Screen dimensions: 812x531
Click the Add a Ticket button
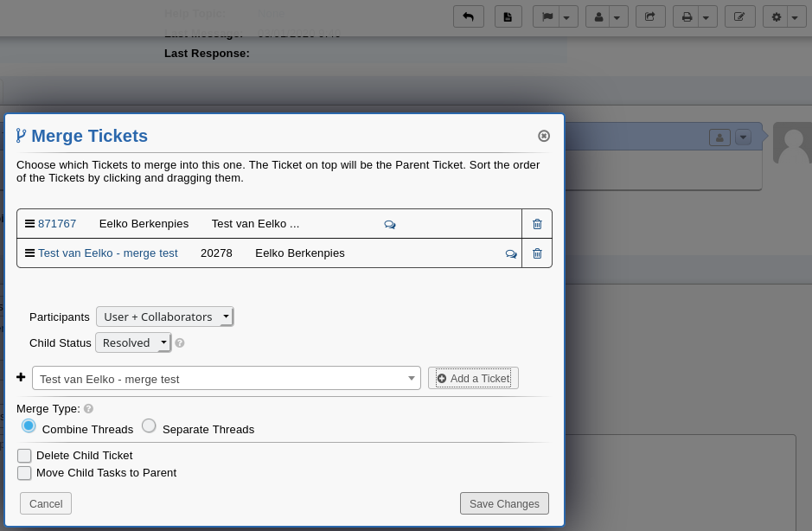click(x=473, y=378)
